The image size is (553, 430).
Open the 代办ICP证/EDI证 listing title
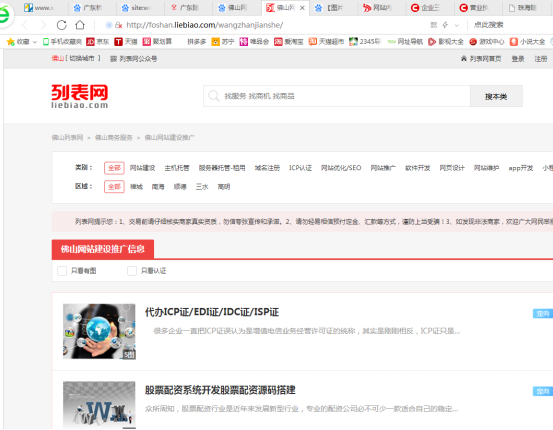click(212, 312)
